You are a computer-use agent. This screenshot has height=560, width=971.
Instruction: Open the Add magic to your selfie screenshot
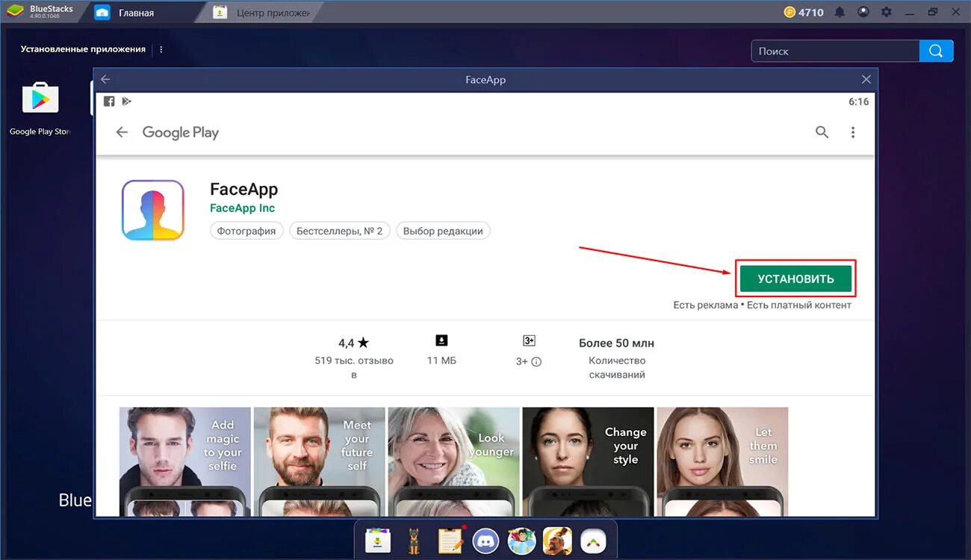pyautogui.click(x=185, y=461)
